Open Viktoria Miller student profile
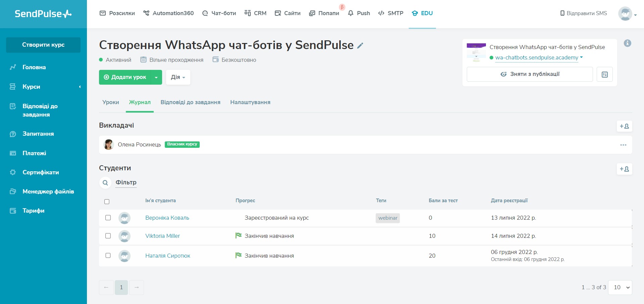Screen dimensions: 644x304 pos(162,236)
